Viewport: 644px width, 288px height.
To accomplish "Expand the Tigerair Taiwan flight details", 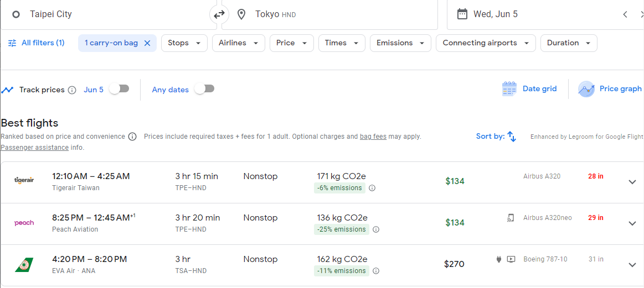I will (x=632, y=182).
